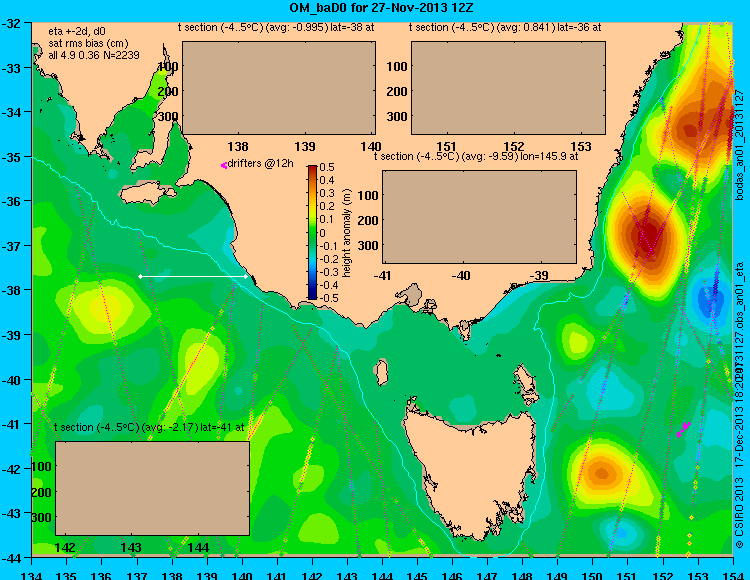Click the dark red eddy core near 151.5E, -37
The height and width of the screenshot is (580, 750).
[x=647, y=236]
